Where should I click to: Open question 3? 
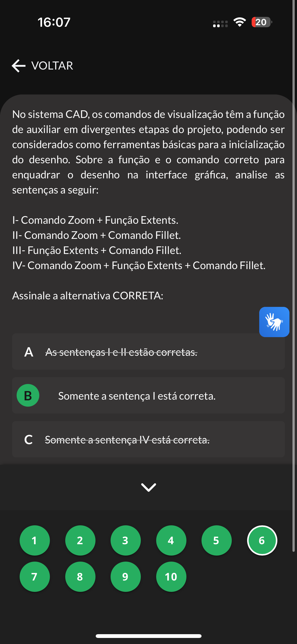[125, 540]
